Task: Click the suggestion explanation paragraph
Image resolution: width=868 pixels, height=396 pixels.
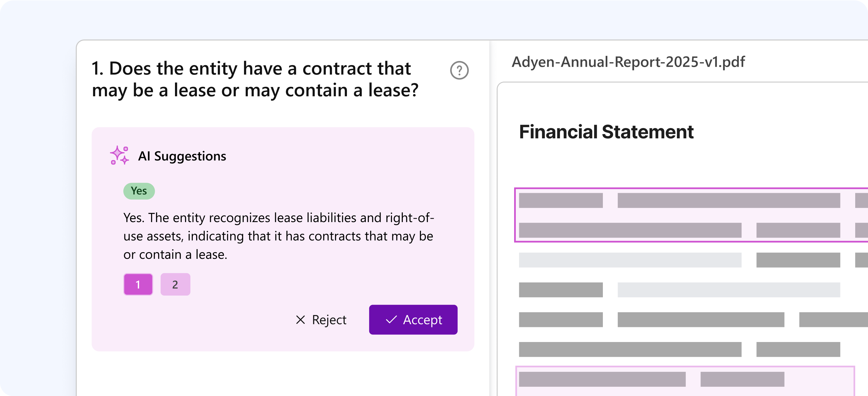Action: click(x=278, y=236)
